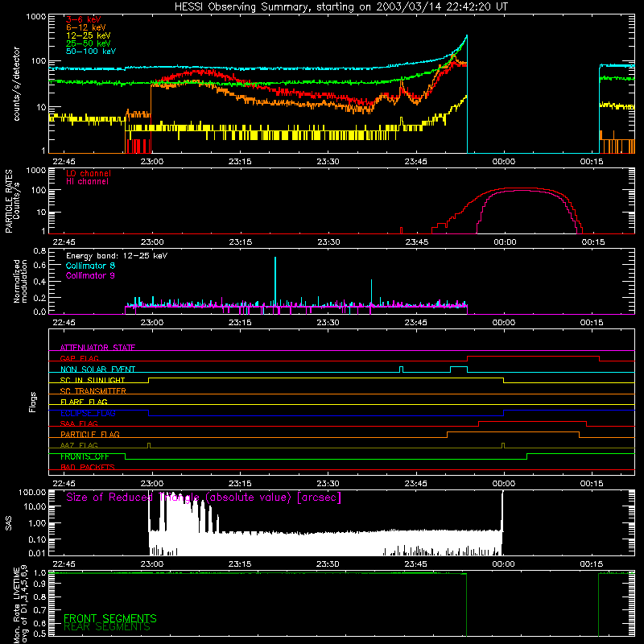Click the 'Size of Reduced Triangle' plot title
The width and height of the screenshot is (644, 644).
coord(204,497)
